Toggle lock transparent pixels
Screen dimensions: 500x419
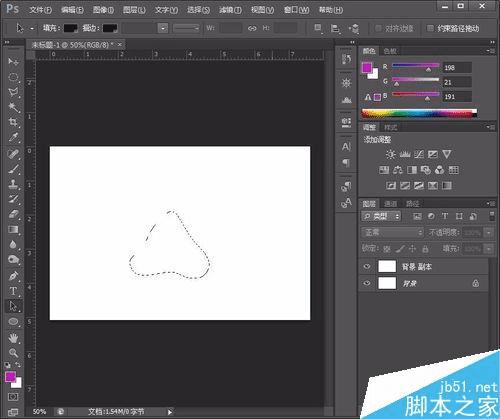click(387, 249)
